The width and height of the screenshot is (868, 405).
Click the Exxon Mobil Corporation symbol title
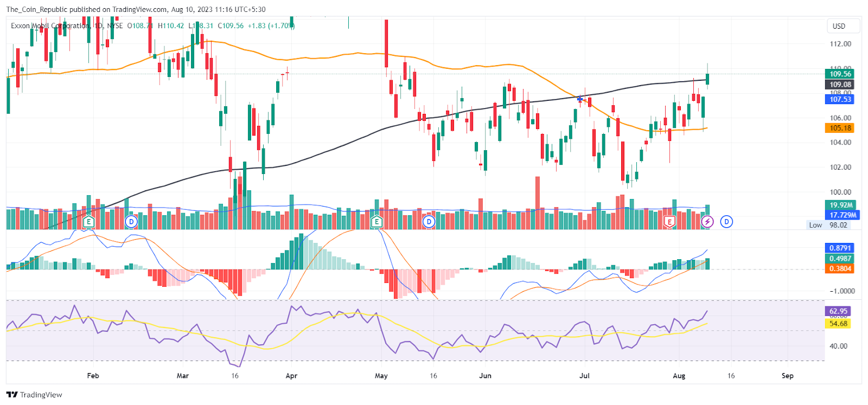[x=50, y=25]
